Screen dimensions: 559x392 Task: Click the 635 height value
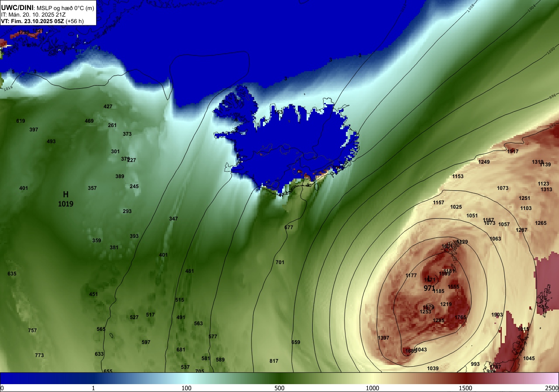click(12, 274)
